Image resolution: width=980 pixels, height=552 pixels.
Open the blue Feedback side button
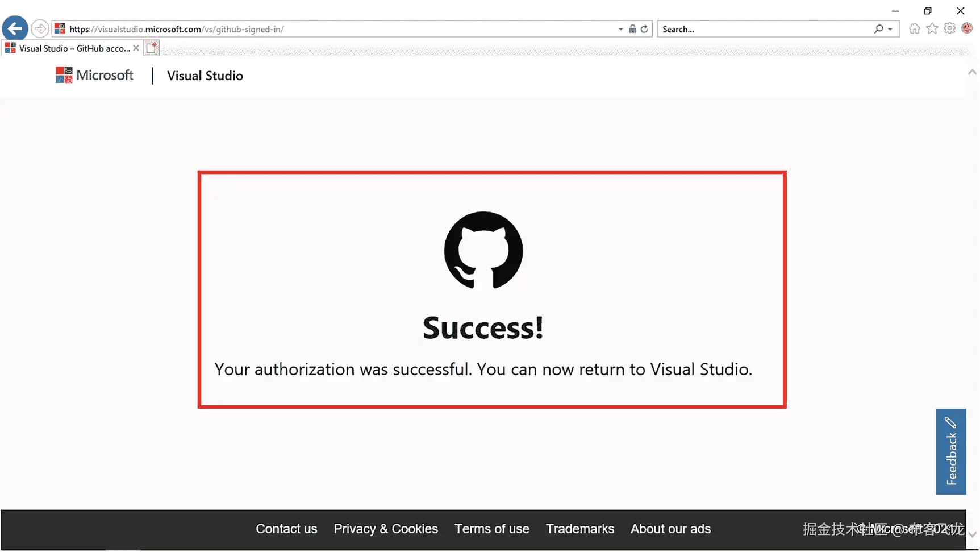[x=951, y=451]
